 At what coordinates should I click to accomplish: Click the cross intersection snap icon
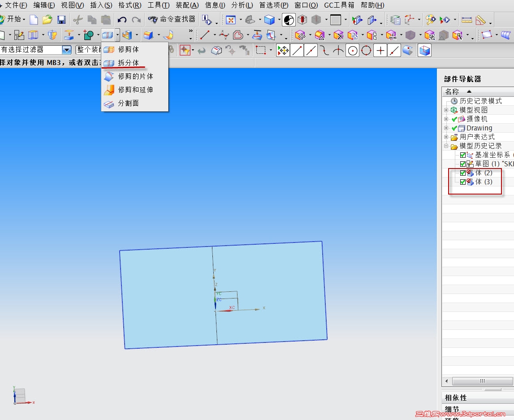pyautogui.click(x=380, y=51)
